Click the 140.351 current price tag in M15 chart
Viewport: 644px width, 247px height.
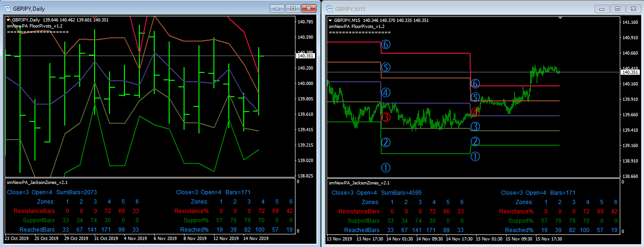pyautogui.click(x=631, y=72)
